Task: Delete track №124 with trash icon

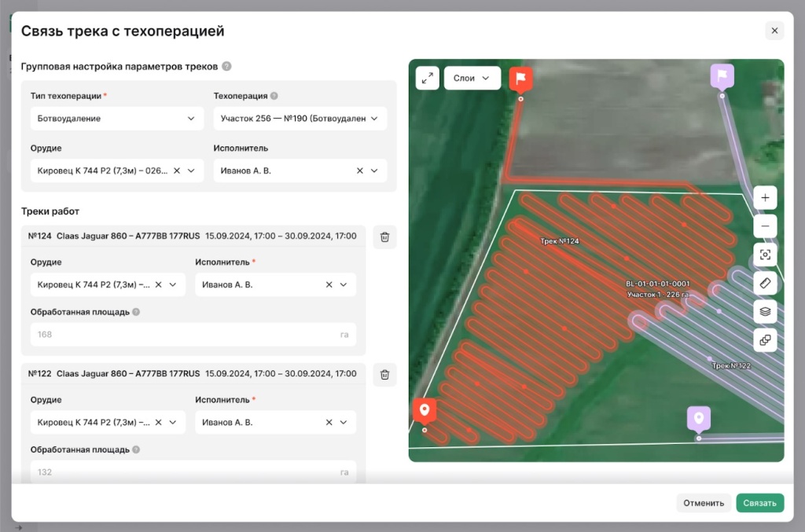Action: tap(384, 237)
